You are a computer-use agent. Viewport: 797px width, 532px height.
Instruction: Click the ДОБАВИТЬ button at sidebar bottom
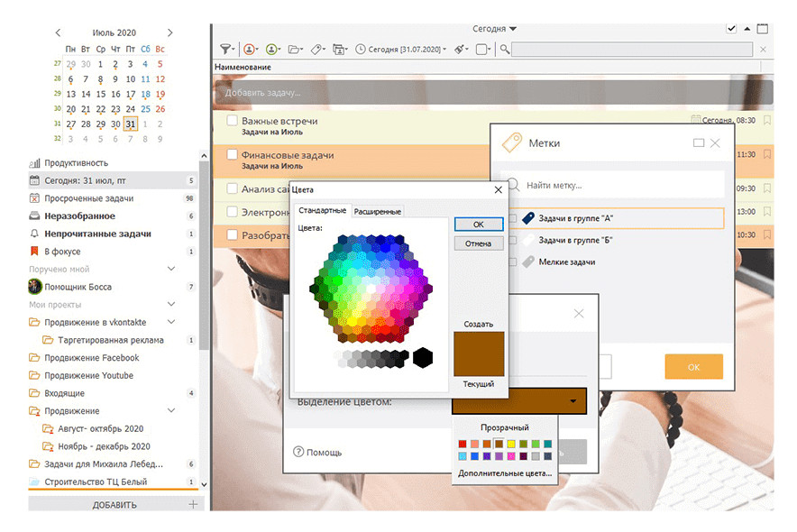[x=115, y=505]
